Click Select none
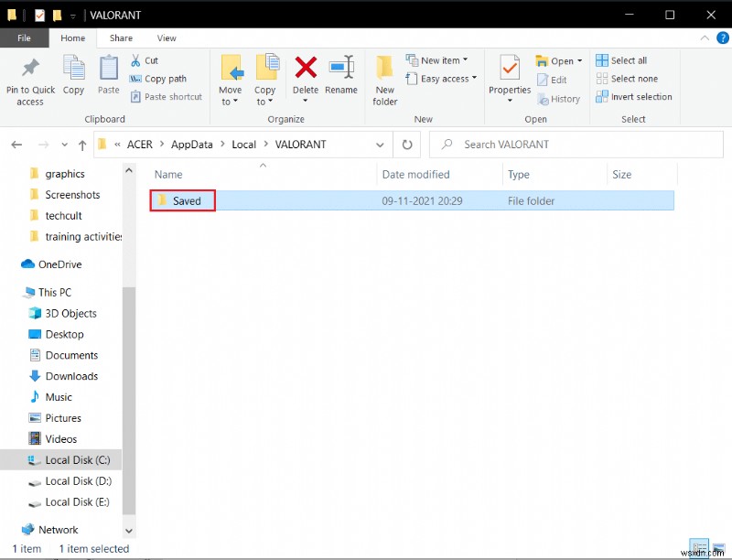Screen dimensions: 732x560 pyautogui.click(x=627, y=79)
